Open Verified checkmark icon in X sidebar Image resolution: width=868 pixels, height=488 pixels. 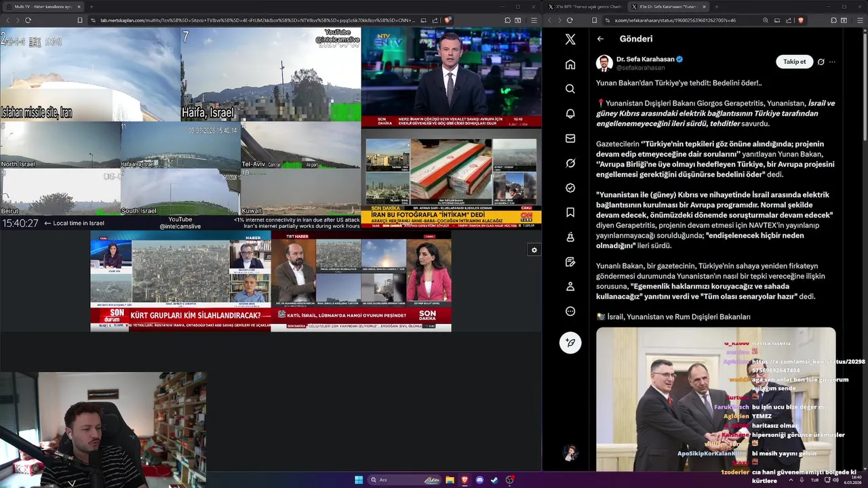click(x=570, y=188)
